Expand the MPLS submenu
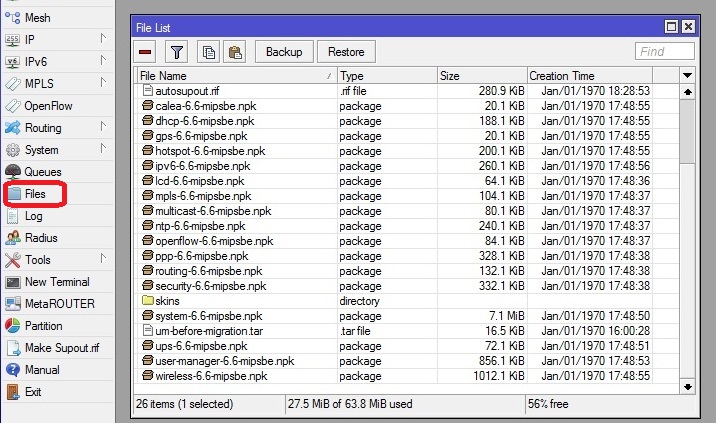This screenshot has height=423, width=716. click(x=40, y=84)
